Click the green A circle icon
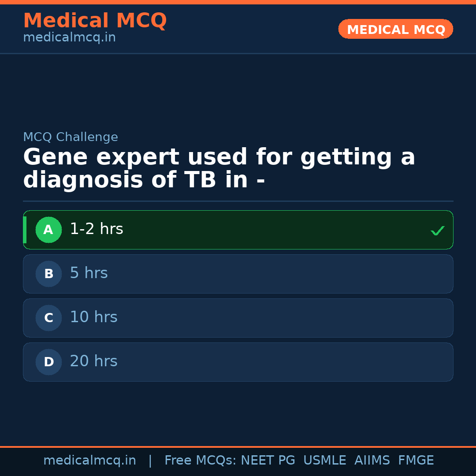The height and width of the screenshot is (476, 476). pos(48,230)
